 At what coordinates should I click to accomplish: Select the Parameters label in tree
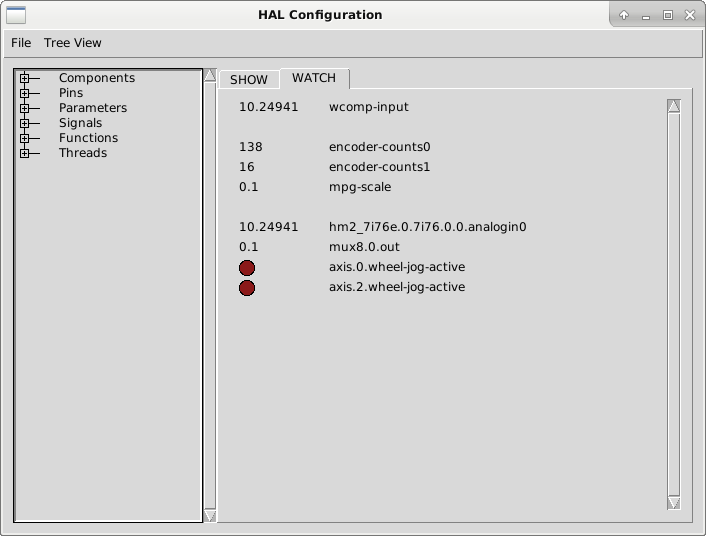pyautogui.click(x=93, y=108)
